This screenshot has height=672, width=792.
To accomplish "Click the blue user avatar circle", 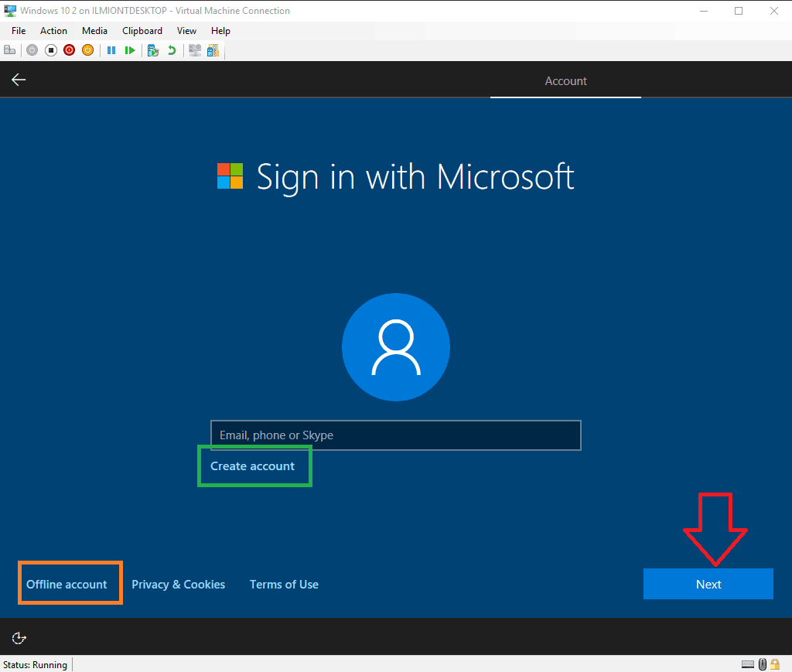I will coord(396,347).
